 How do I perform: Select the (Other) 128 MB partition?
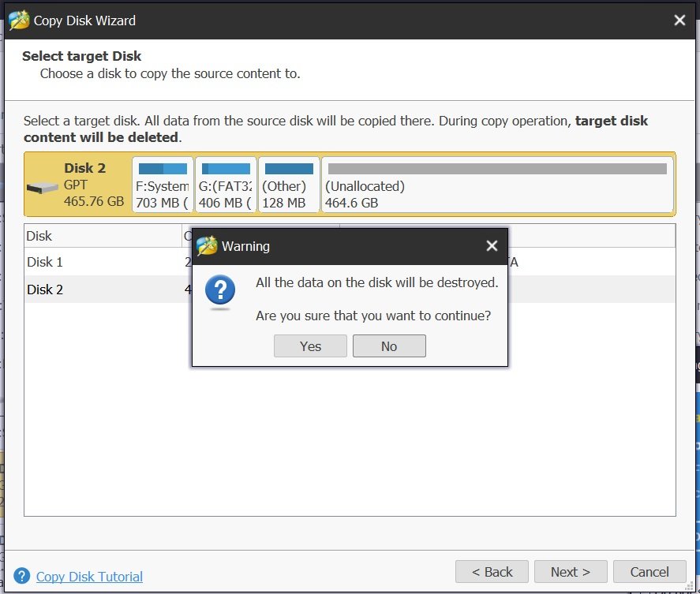click(x=290, y=185)
